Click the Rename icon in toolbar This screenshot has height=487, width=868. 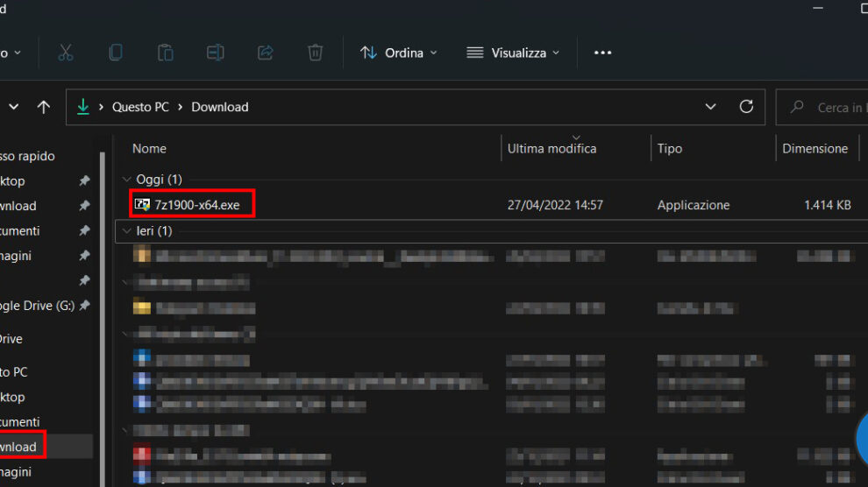click(215, 53)
